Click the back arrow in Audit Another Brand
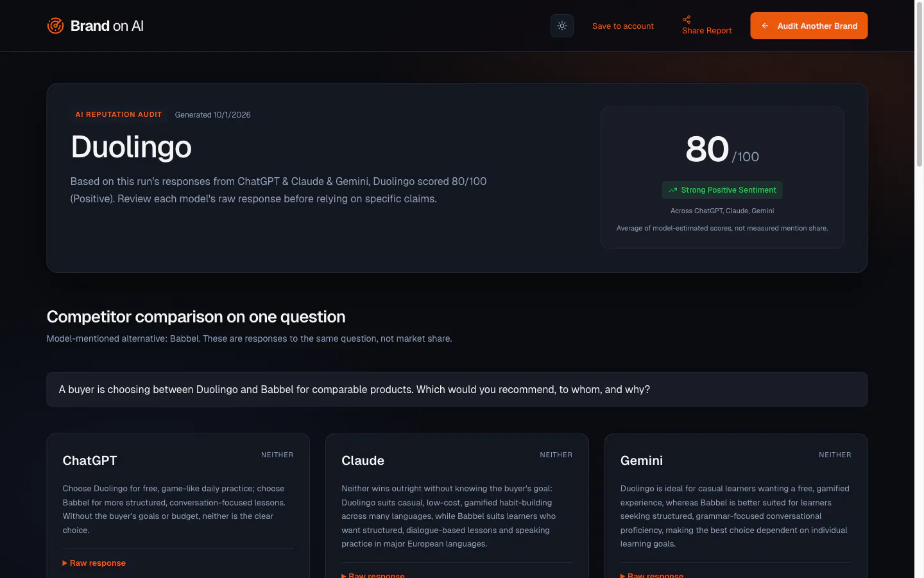 tap(765, 26)
